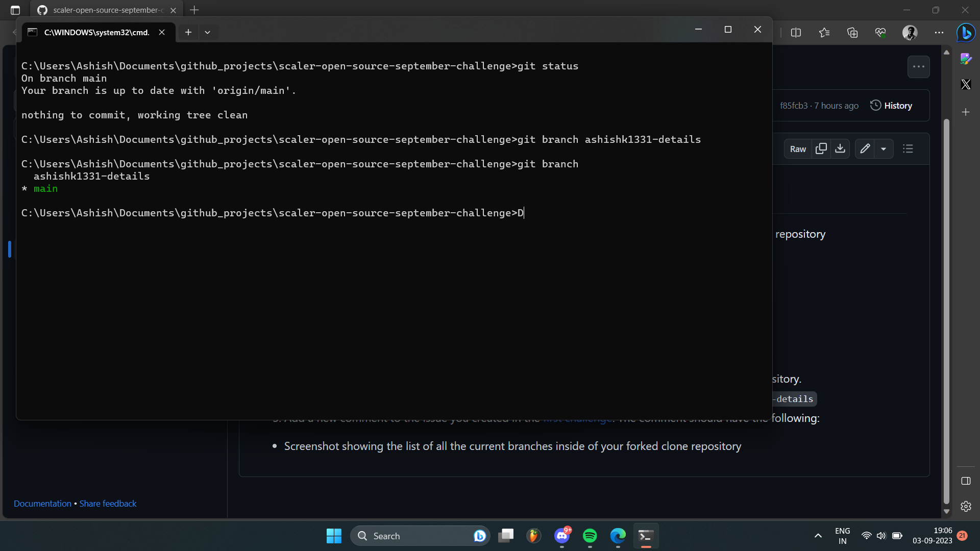Open the pencil edit icon for the file
This screenshot has width=980, height=551.
(865, 148)
